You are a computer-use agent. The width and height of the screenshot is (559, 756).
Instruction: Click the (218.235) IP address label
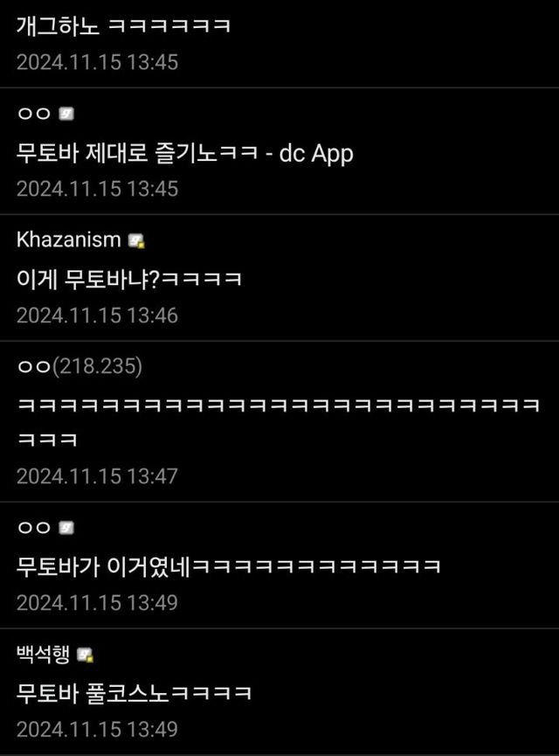tap(97, 366)
